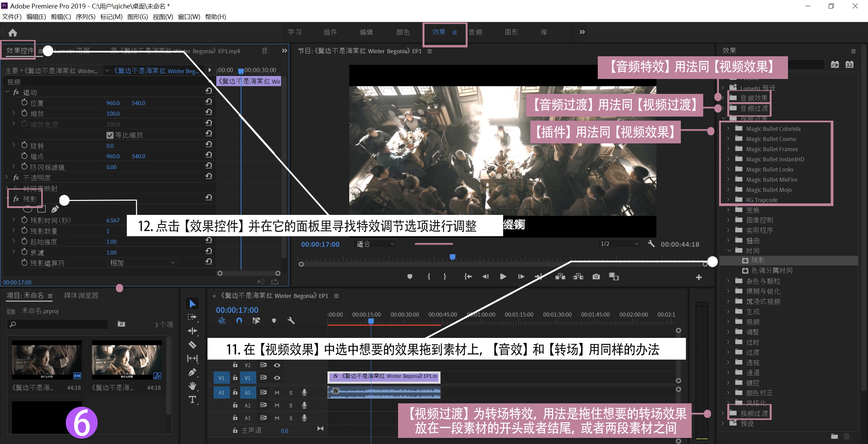This screenshot has height=444, width=868.
Task: Open Program monitor wrench settings
Action: coord(651,244)
